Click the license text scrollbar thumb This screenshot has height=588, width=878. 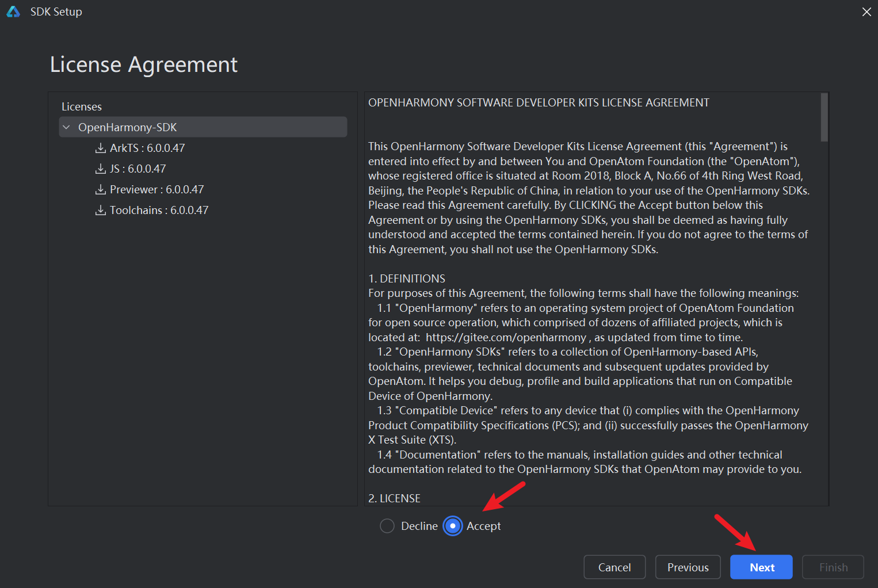[824, 117]
